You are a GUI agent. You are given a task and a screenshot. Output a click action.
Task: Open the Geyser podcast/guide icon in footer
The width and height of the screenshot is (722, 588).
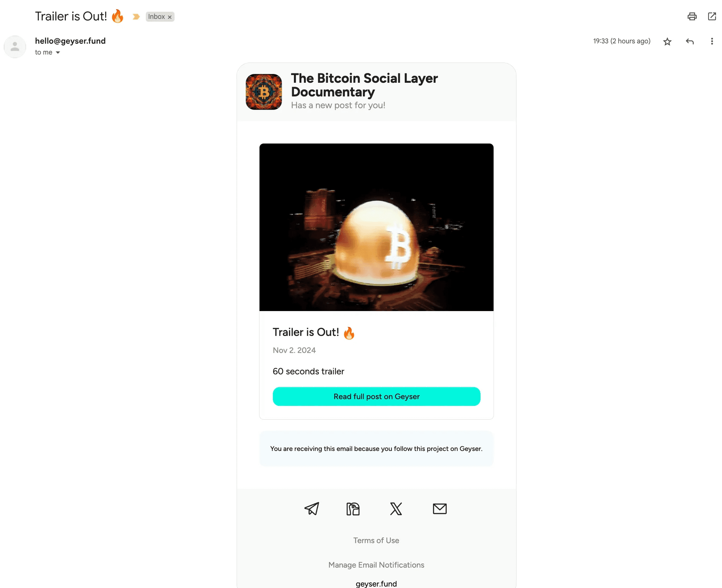[x=353, y=508]
